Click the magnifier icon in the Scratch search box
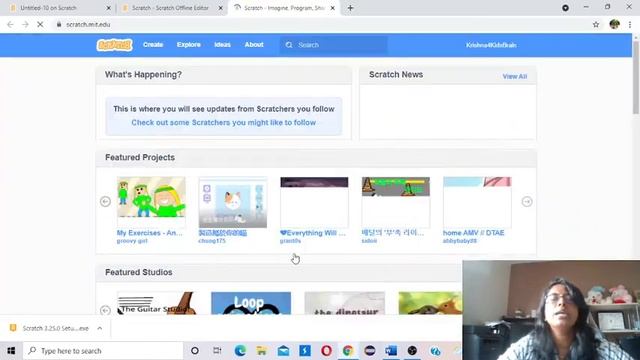640x360 pixels. 289,45
